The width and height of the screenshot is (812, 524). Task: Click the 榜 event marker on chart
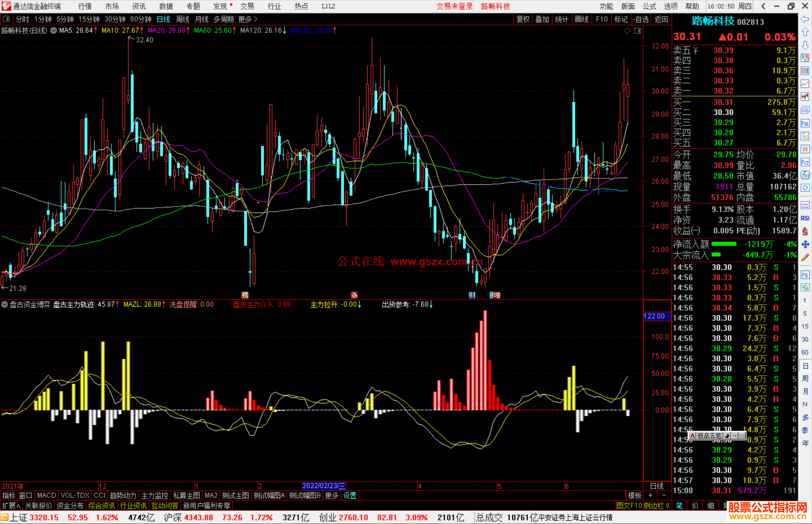click(245, 295)
